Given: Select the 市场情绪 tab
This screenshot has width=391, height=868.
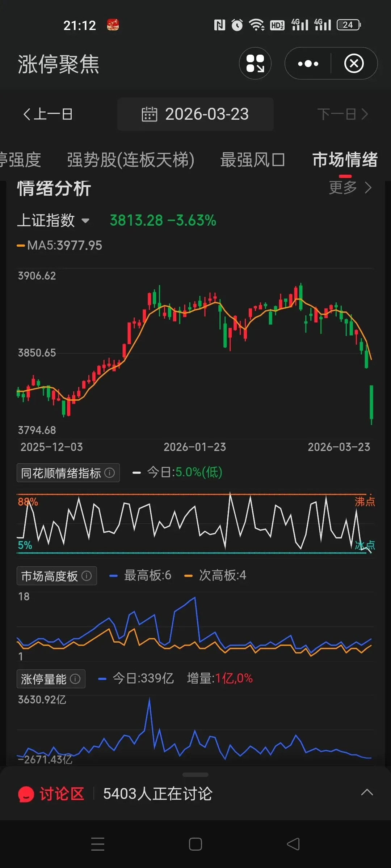Looking at the screenshot, I should (x=345, y=160).
